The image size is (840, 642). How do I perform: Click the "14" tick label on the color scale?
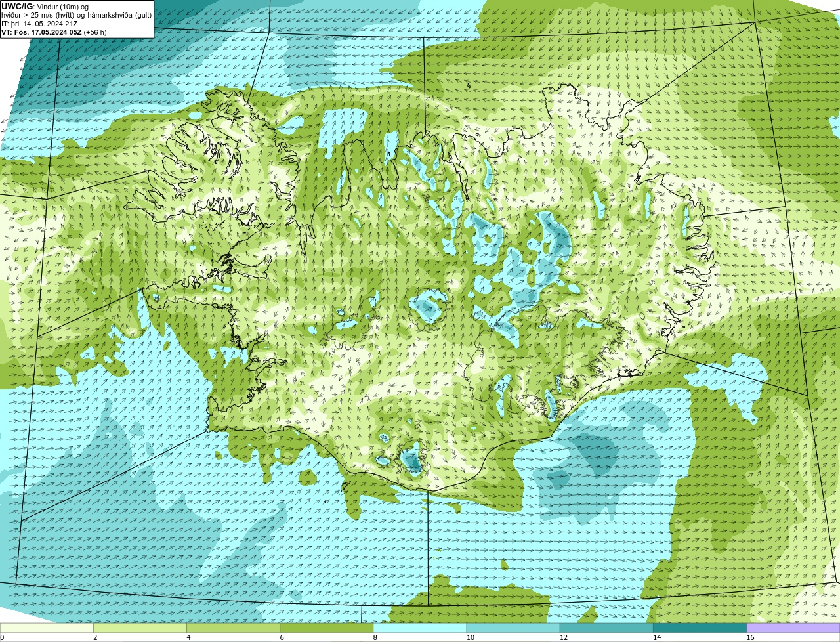(656, 637)
